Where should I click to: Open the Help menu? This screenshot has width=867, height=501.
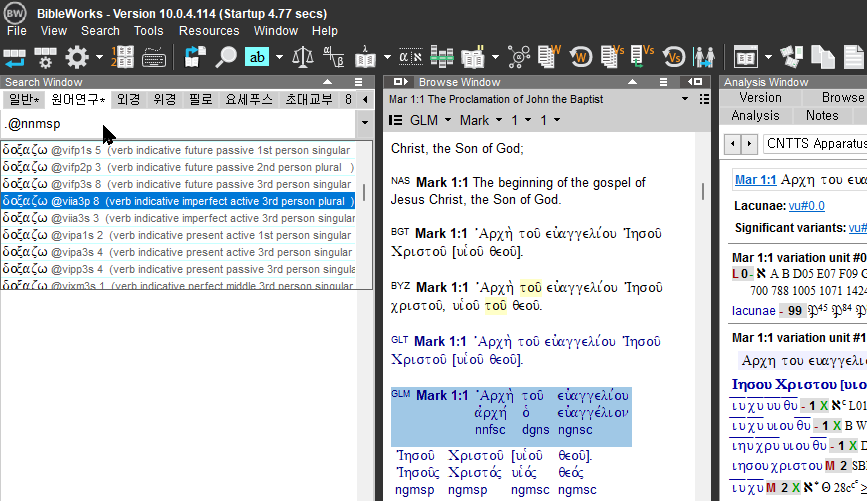(x=325, y=31)
